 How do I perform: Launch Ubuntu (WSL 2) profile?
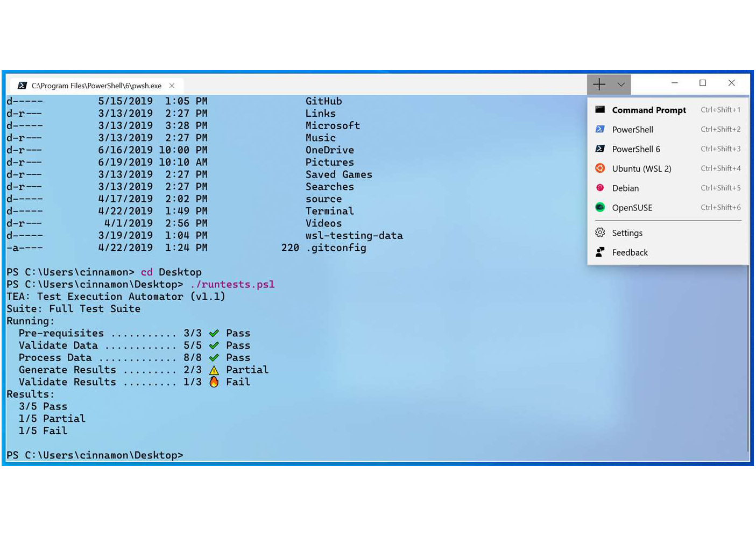(x=668, y=168)
